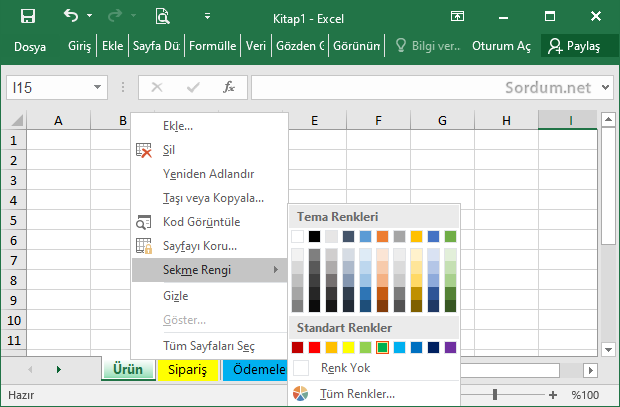The height and width of the screenshot is (407, 620).
Task: Open the ribbon display options icon
Action: point(457,16)
